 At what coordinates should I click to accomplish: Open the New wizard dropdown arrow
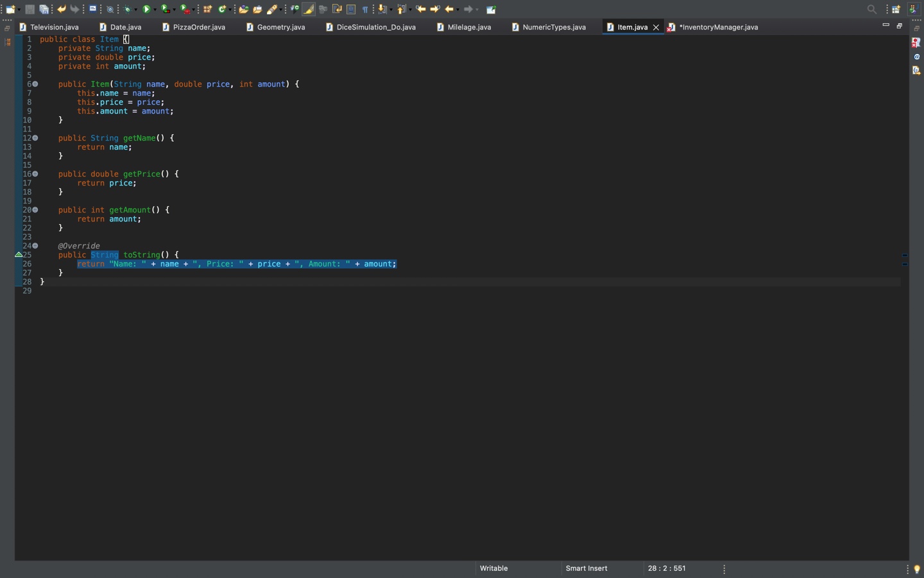17,9
